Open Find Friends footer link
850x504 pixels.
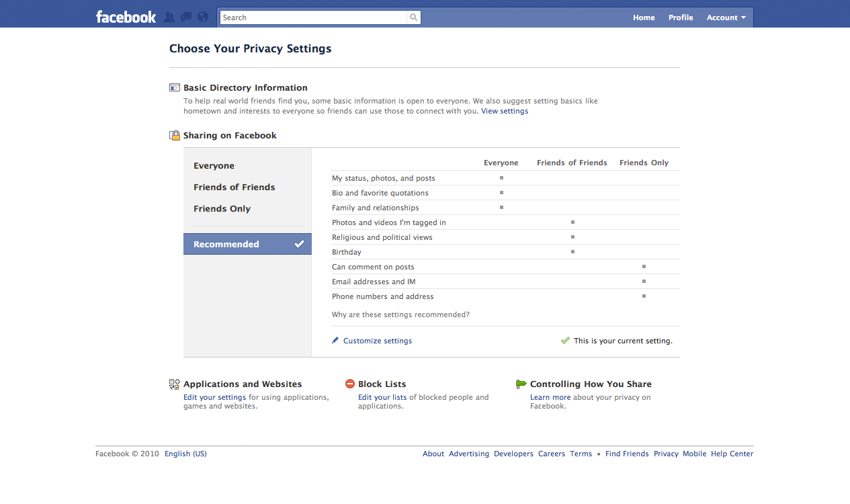[627, 454]
